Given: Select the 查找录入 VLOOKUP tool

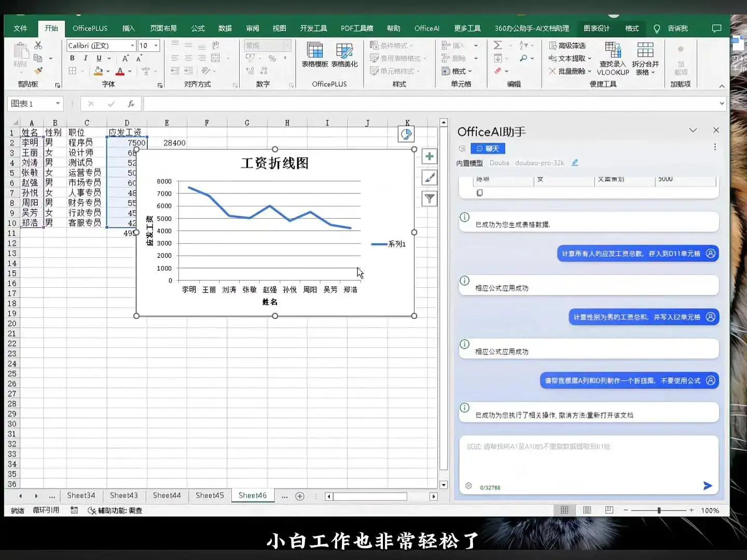Looking at the screenshot, I should [613, 58].
